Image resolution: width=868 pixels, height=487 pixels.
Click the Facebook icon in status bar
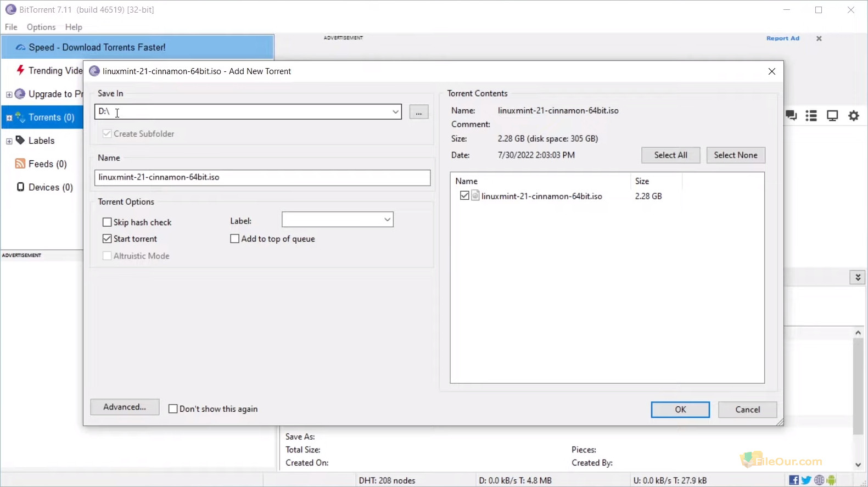click(794, 480)
